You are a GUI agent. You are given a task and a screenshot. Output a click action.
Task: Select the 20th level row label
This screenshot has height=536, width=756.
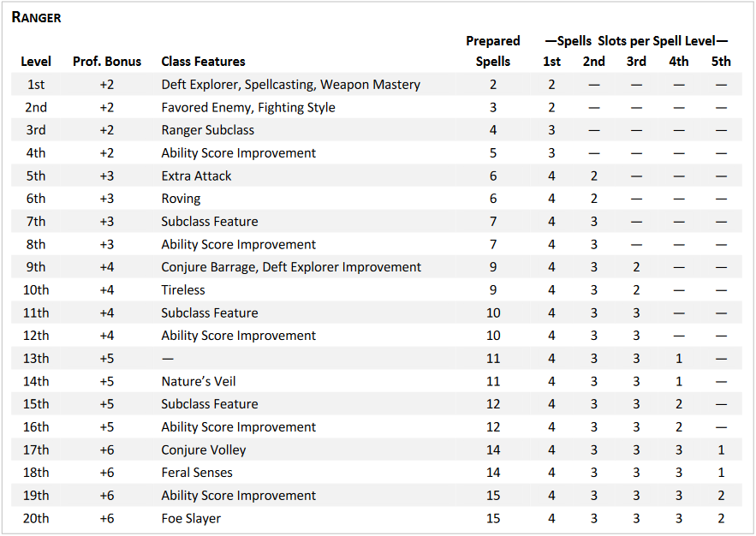(x=36, y=519)
